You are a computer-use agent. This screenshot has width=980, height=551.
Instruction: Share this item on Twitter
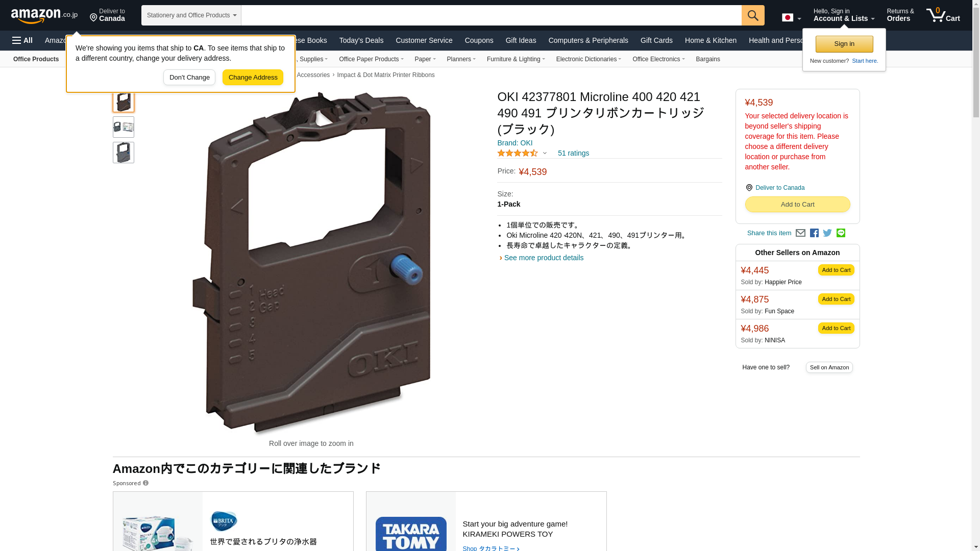(827, 233)
